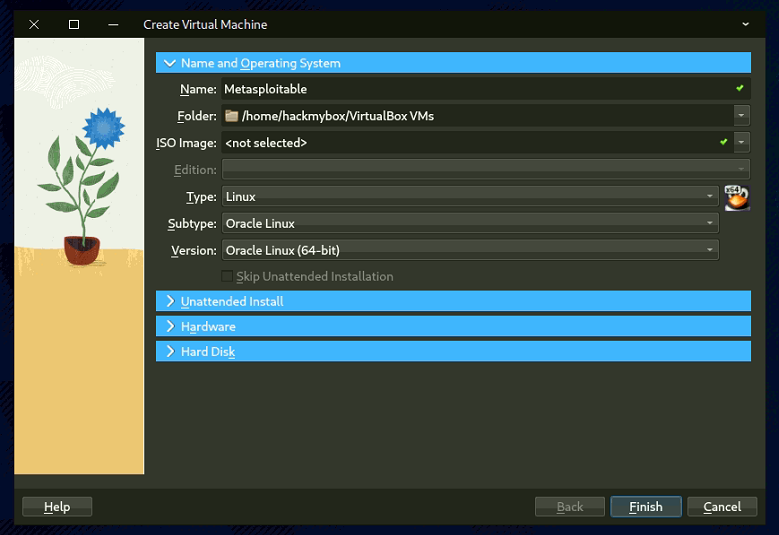This screenshot has width=779, height=535.
Task: Open the window menu arrow in title bar
Action: (745, 24)
